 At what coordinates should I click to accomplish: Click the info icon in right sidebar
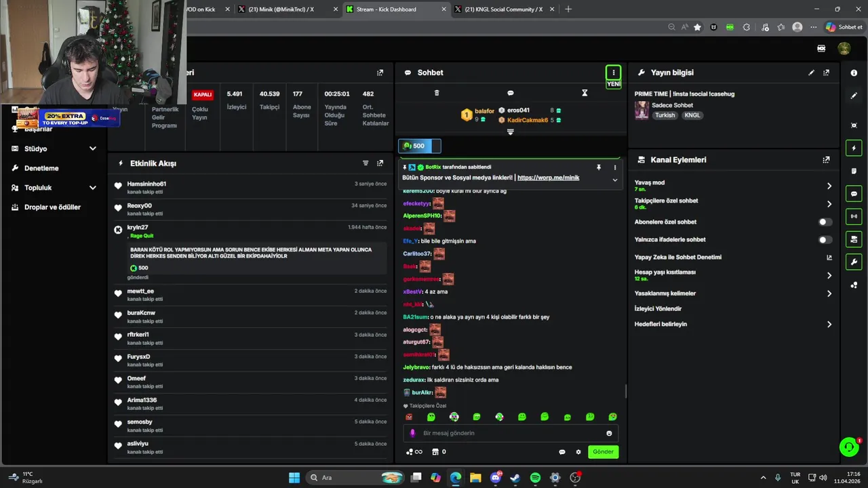[x=854, y=73]
